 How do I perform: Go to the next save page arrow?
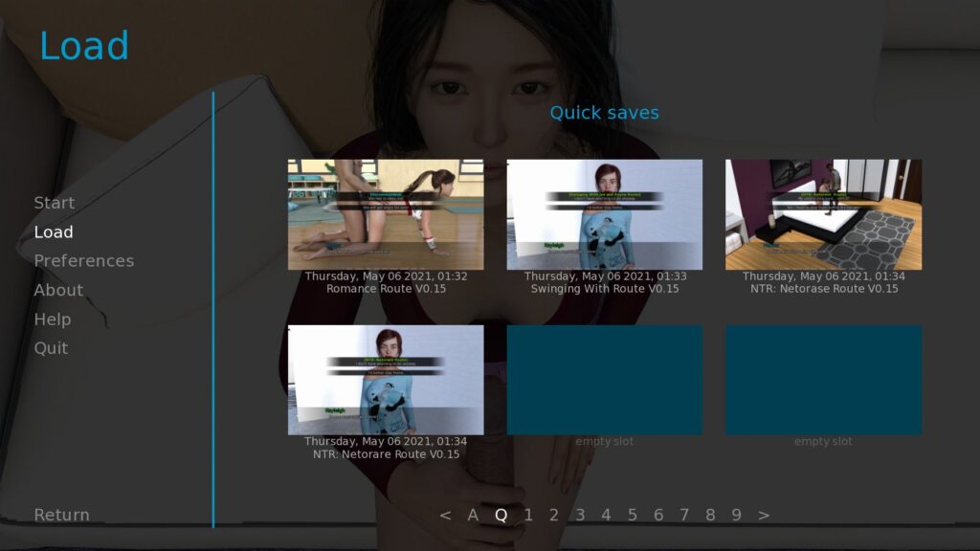pos(763,516)
